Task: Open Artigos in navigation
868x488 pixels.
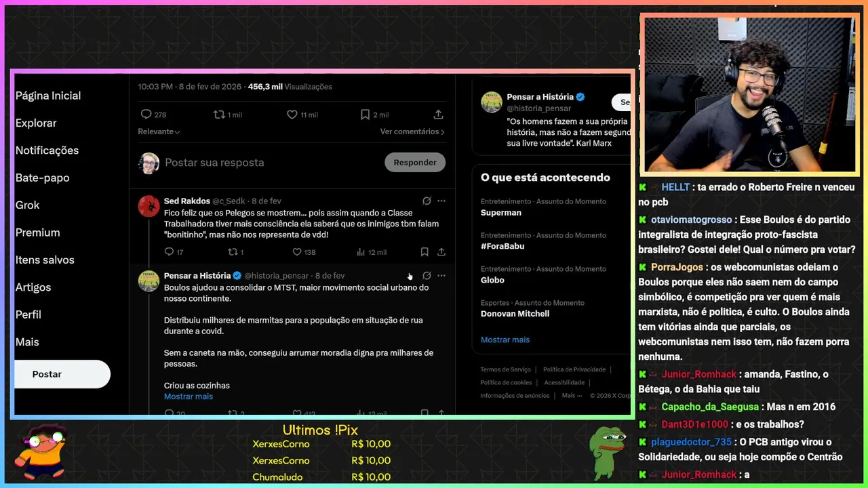Action: (x=33, y=287)
